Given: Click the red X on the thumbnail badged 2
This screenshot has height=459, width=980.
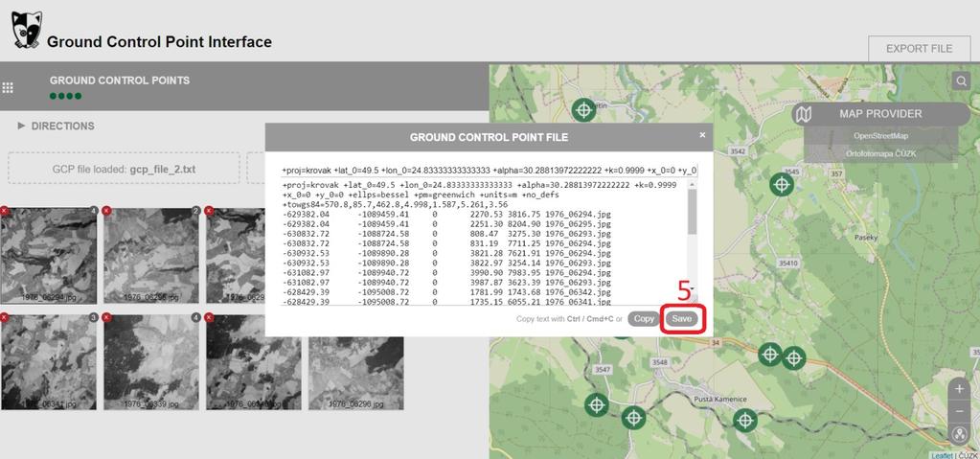Looking at the screenshot, I should point(106,212).
